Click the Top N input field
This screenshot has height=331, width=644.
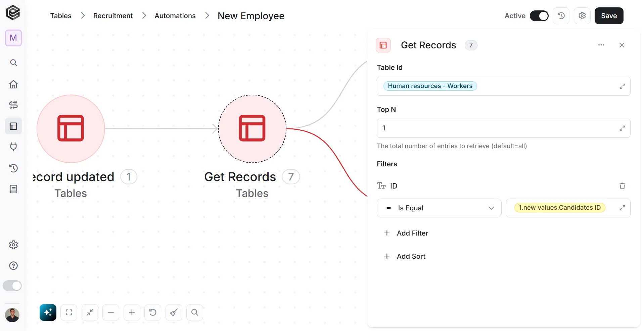pyautogui.click(x=504, y=128)
